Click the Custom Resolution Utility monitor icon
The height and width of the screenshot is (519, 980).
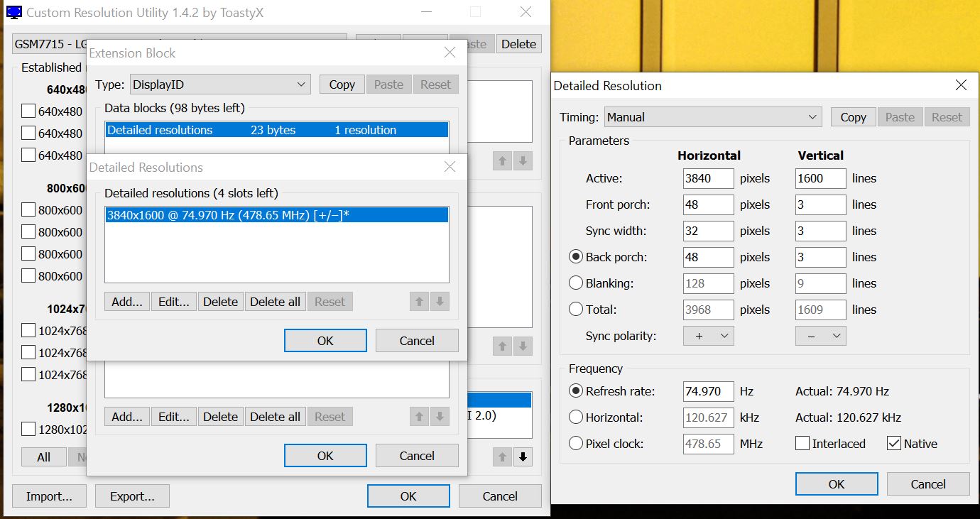tap(13, 12)
